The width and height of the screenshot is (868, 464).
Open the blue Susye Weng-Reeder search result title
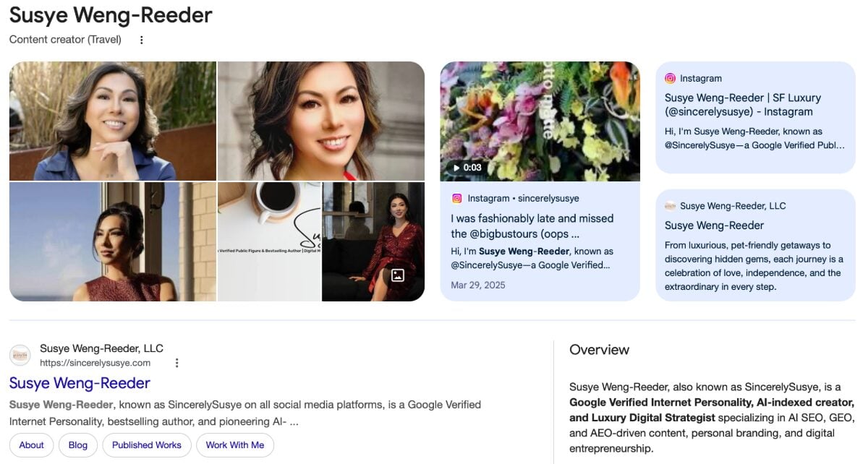(80, 383)
